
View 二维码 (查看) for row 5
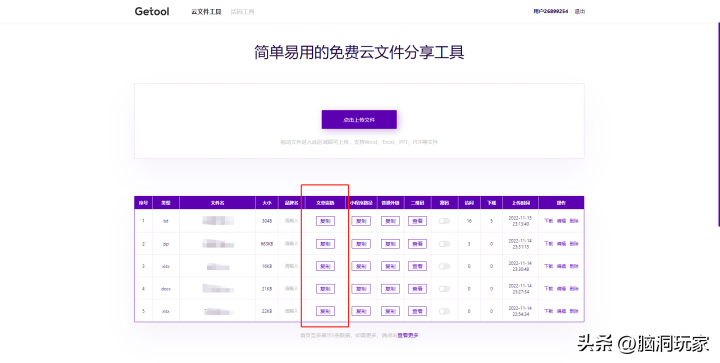click(417, 311)
